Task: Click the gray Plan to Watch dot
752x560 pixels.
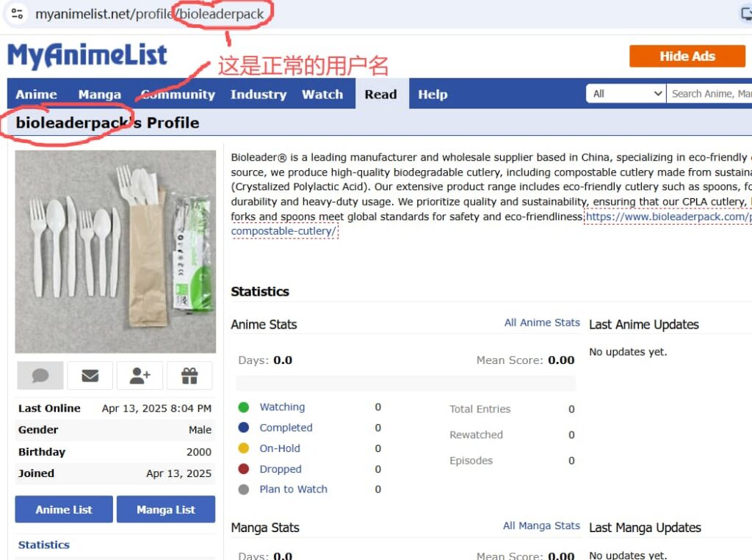Action: click(x=244, y=489)
